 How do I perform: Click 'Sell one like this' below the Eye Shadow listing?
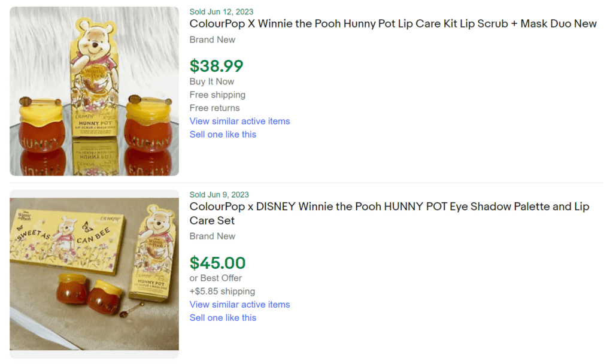tap(223, 317)
